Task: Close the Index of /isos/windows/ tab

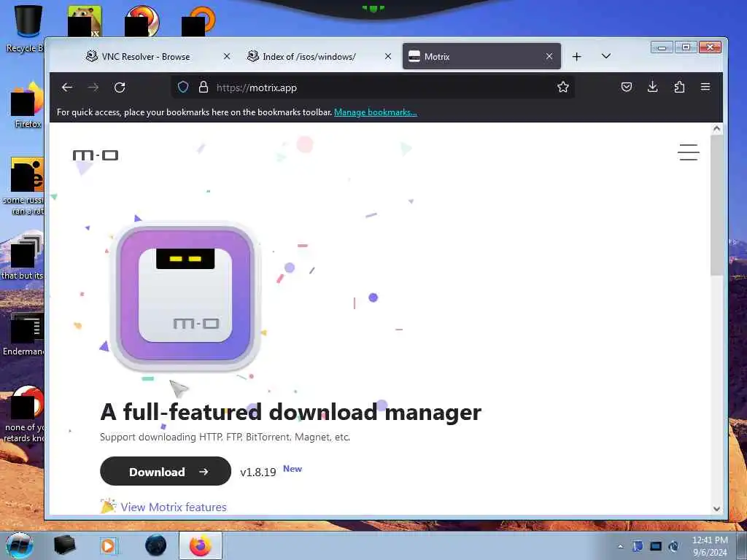Action: click(388, 56)
